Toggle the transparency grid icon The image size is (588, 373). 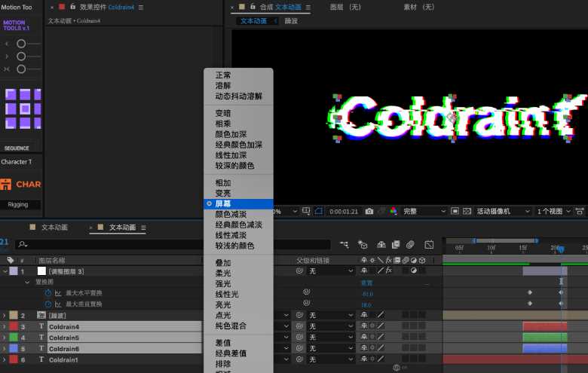467,212
